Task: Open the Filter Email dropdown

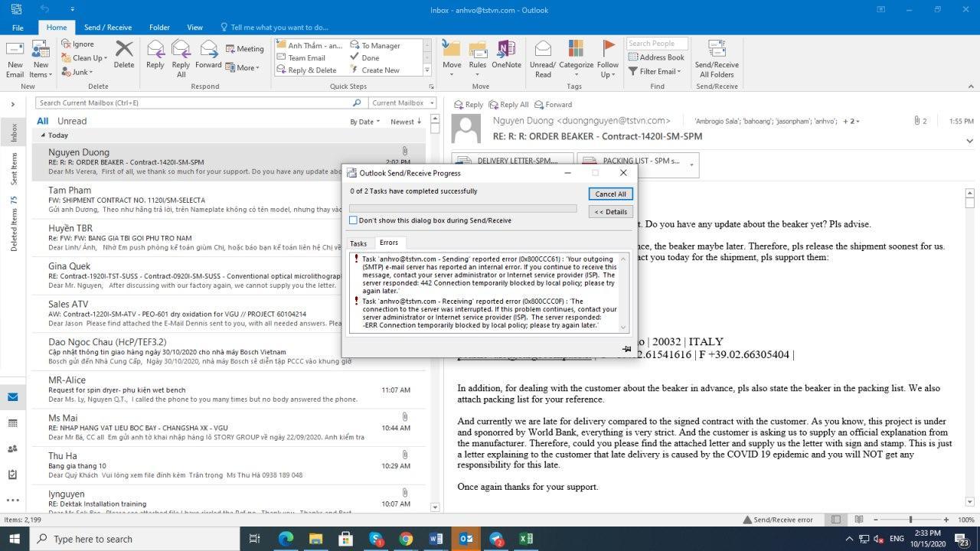Action: 655,71
